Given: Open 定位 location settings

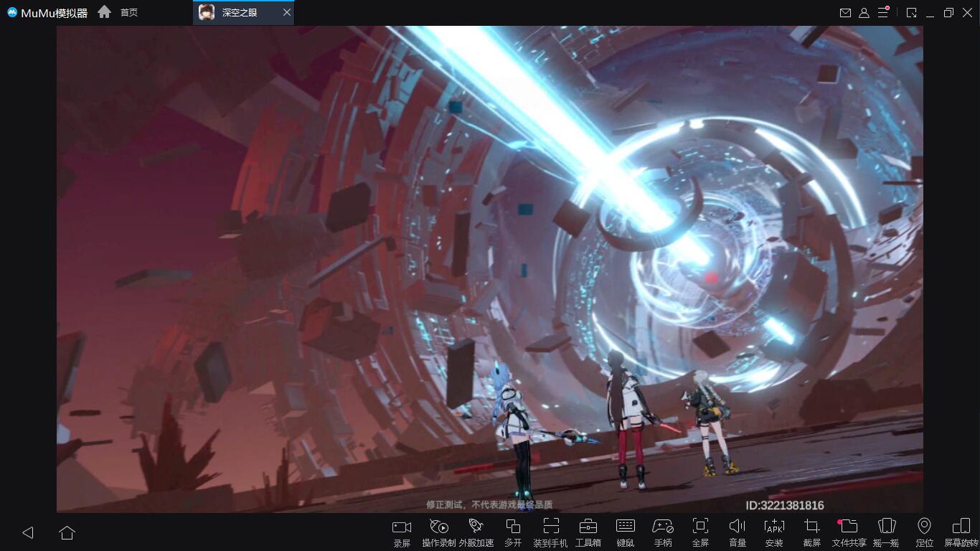Looking at the screenshot, I should pos(925,532).
